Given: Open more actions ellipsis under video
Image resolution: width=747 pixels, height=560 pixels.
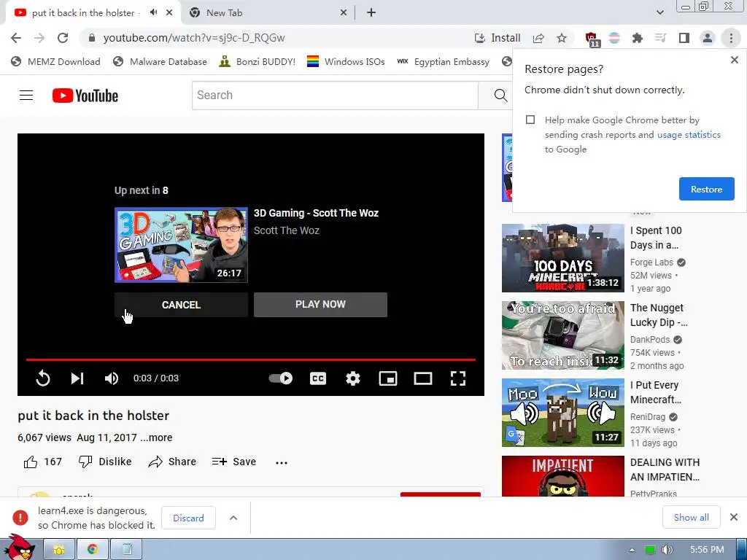Looking at the screenshot, I should pyautogui.click(x=282, y=462).
